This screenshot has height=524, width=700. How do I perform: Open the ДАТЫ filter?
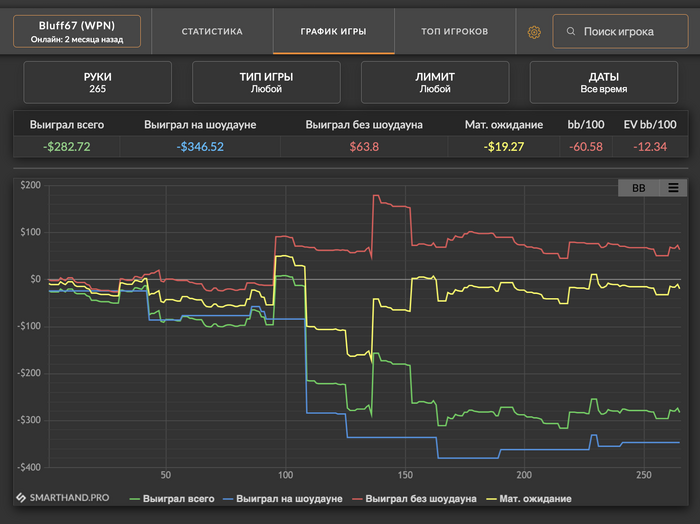[x=604, y=83]
